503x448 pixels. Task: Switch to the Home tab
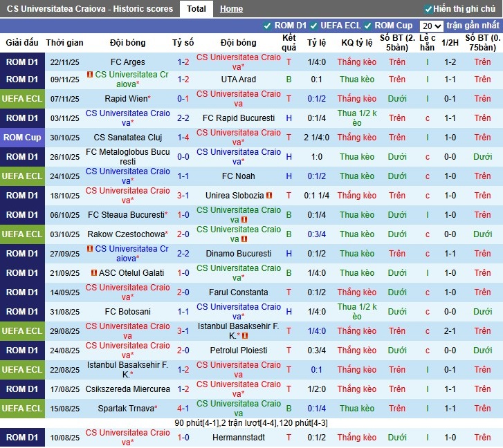(231, 9)
